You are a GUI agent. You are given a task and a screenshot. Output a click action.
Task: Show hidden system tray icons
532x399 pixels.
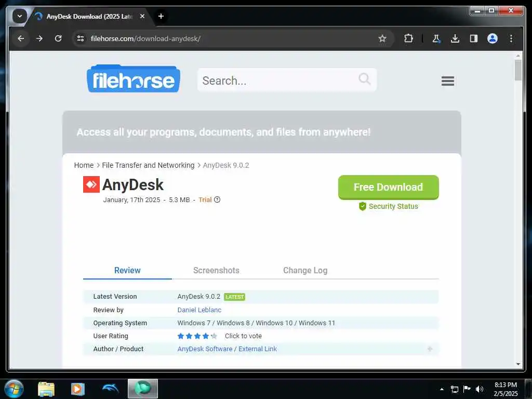tap(442, 389)
